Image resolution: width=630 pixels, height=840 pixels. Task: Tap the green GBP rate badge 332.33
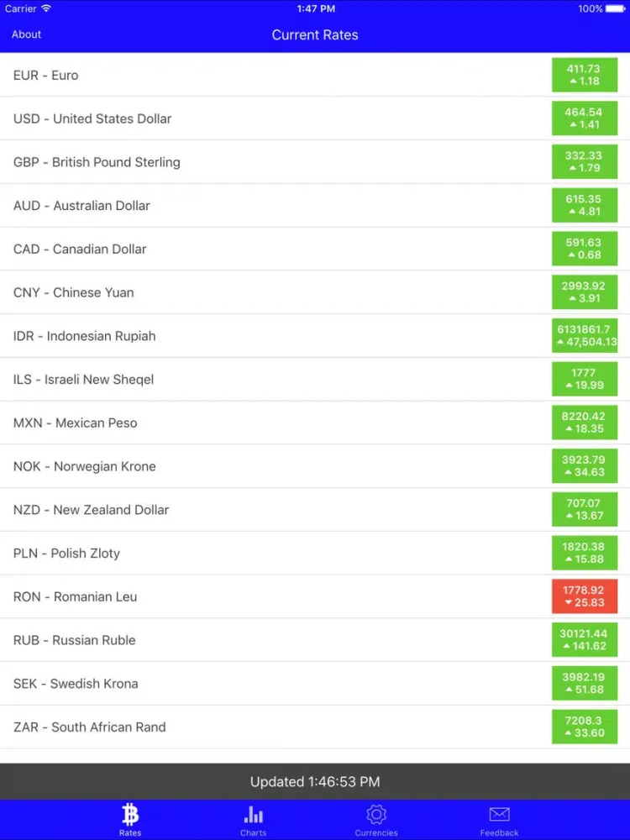[584, 162]
